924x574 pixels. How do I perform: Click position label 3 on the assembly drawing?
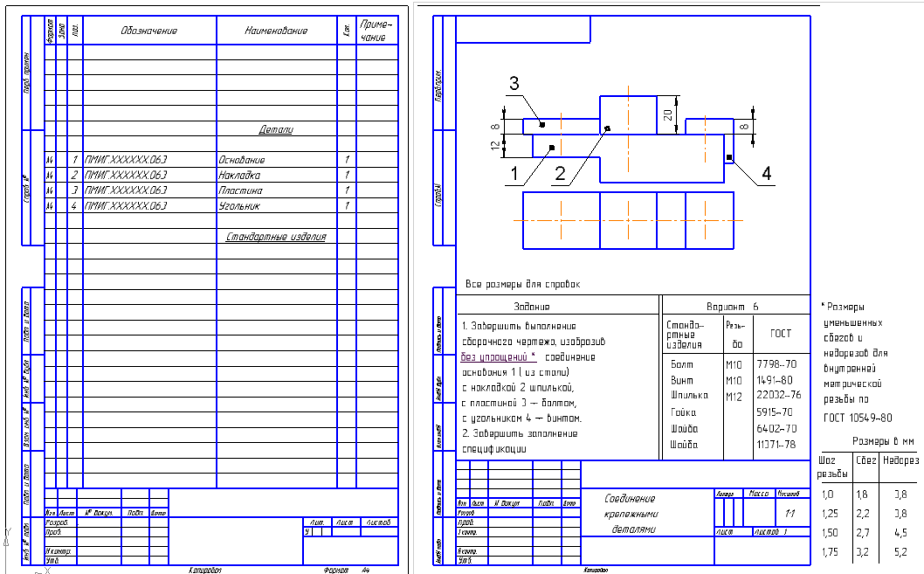pos(514,84)
